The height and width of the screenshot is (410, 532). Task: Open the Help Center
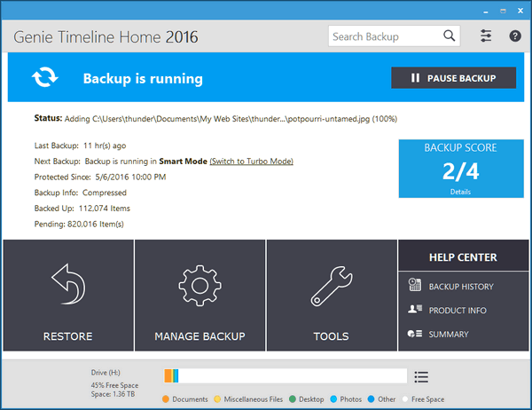(x=463, y=257)
